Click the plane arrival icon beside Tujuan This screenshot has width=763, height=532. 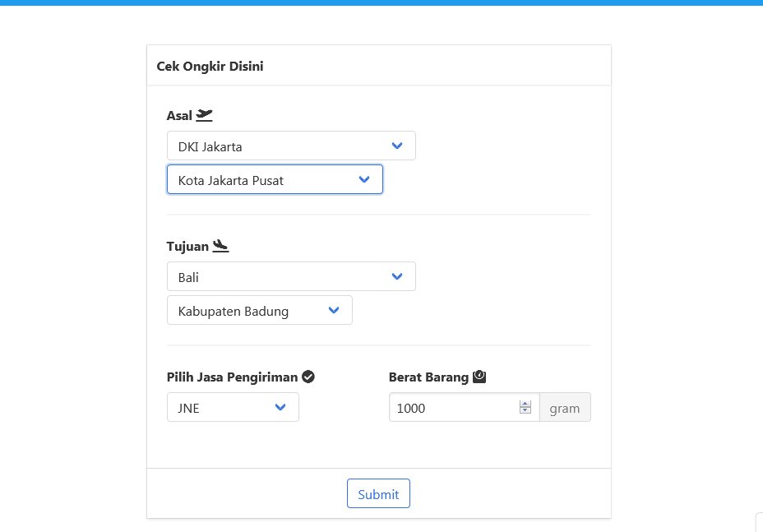(x=220, y=245)
